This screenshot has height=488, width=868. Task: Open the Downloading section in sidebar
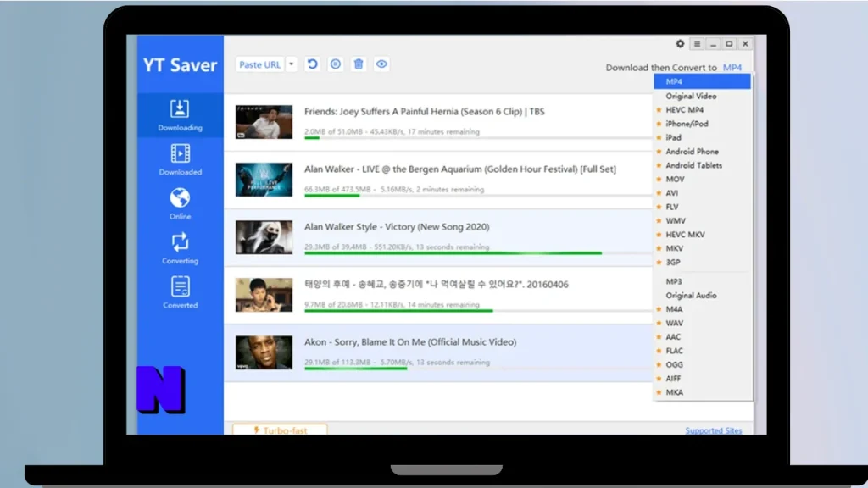[180, 115]
